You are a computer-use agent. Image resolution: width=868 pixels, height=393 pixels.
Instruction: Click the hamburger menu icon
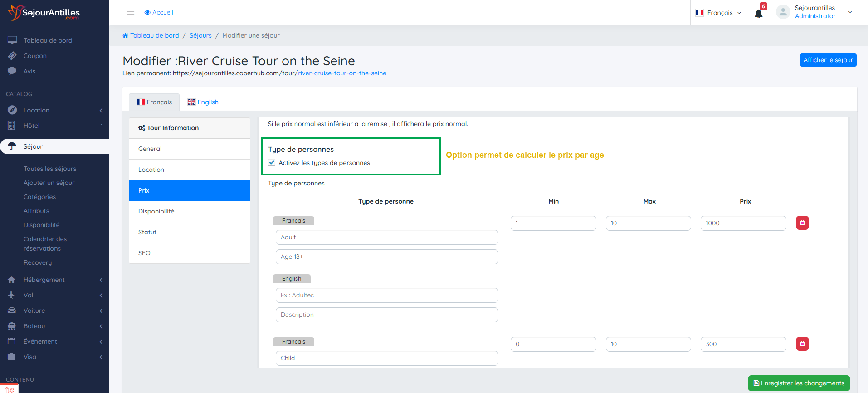[x=130, y=12]
